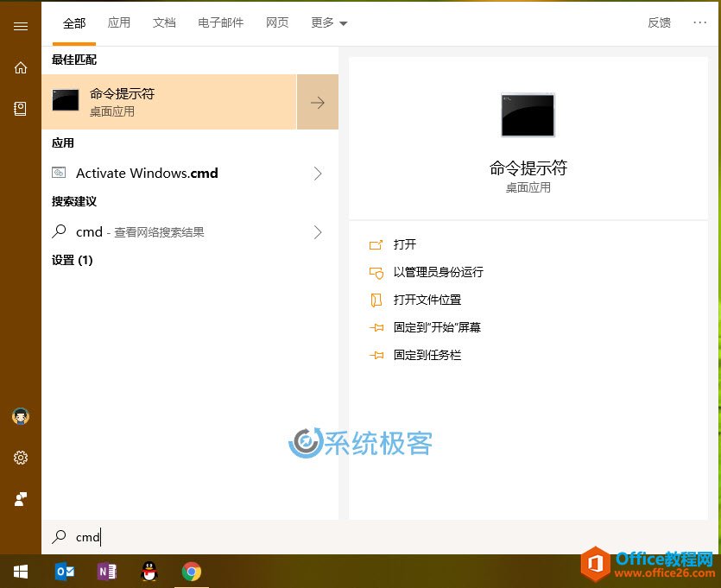
Task: Expand the Activate Windows.cmd result chevron
Action: pyautogui.click(x=318, y=174)
